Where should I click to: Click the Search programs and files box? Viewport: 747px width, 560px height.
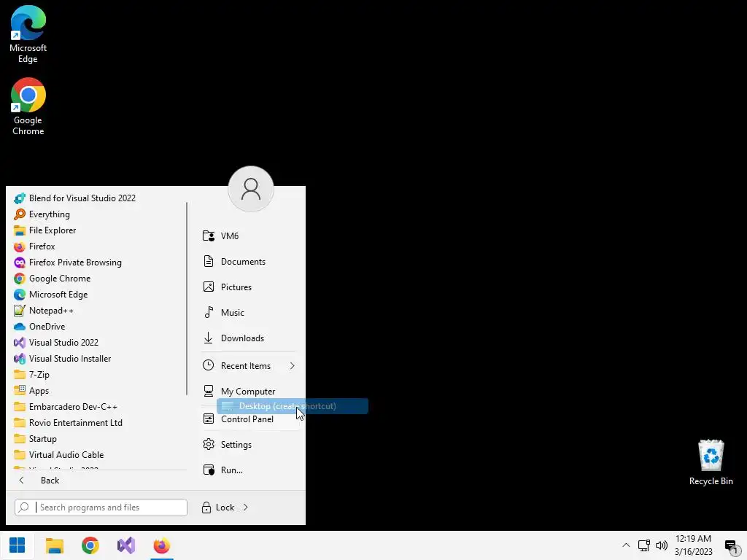[x=101, y=507]
